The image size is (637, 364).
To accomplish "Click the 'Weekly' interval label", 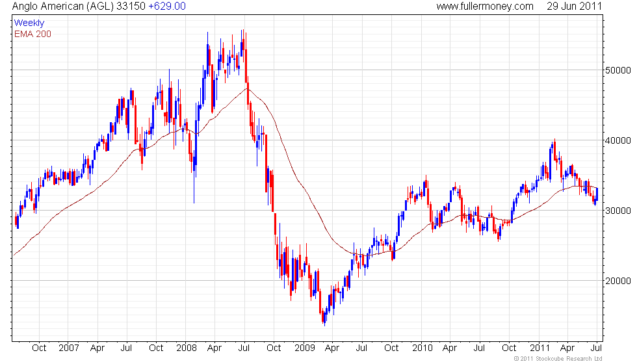I will pyautogui.click(x=29, y=23).
